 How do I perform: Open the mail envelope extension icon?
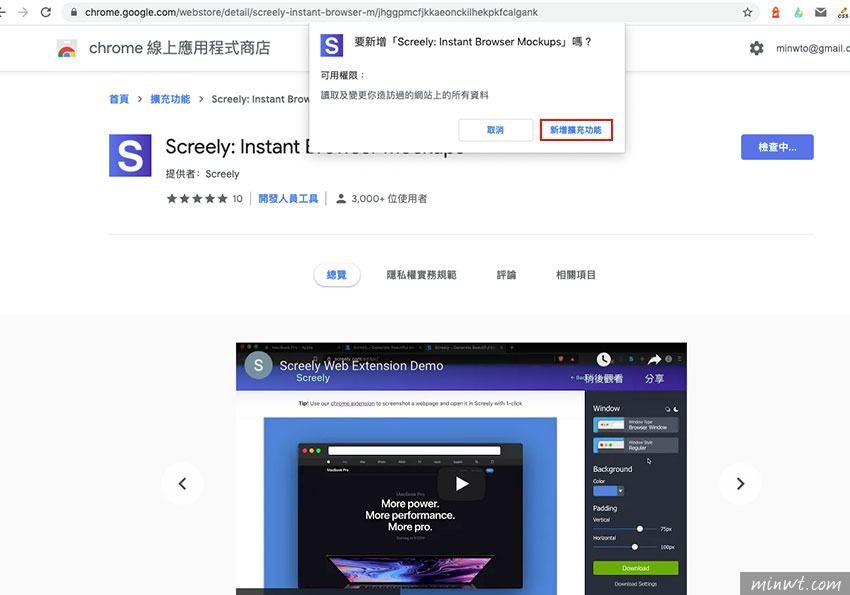(x=821, y=12)
